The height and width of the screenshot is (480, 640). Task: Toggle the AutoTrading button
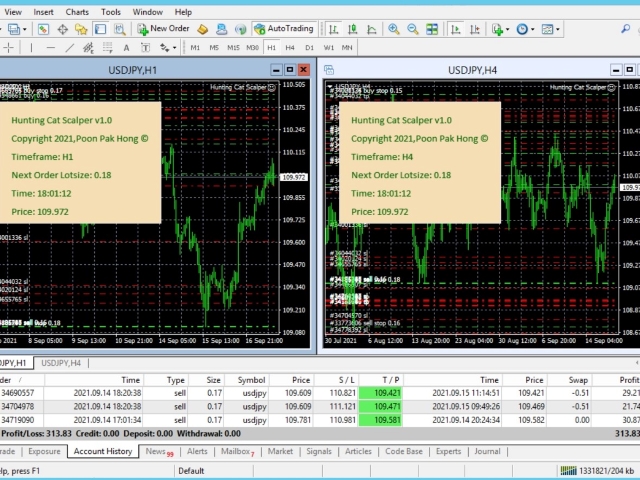(284, 29)
